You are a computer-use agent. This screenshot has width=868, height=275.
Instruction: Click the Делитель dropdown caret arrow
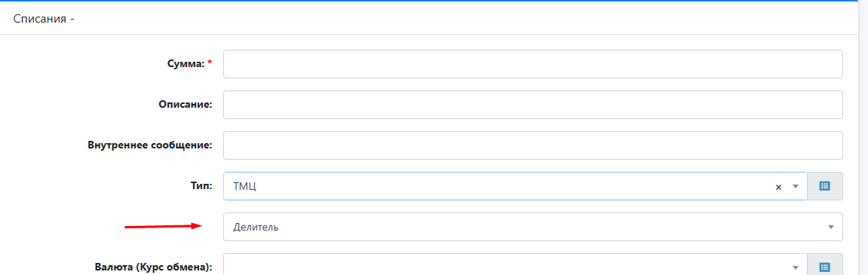coord(830,227)
